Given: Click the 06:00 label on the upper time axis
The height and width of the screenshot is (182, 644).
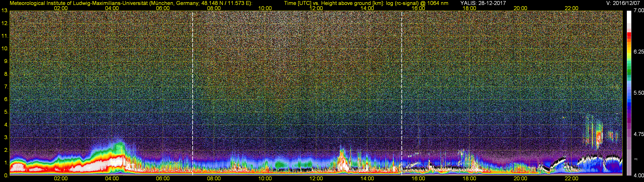Looking at the screenshot, I should coord(163,8).
